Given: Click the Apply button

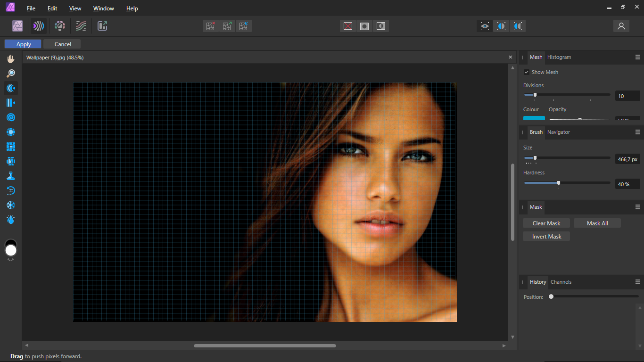Looking at the screenshot, I should coord(23,44).
